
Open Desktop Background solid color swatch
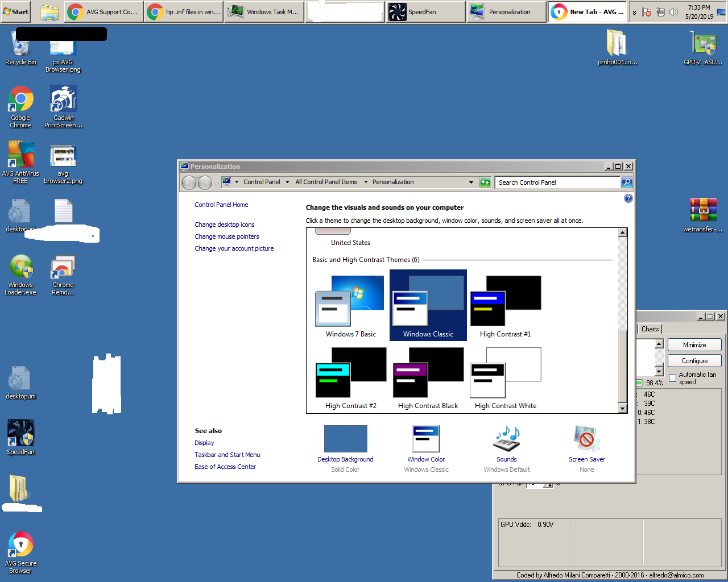(x=345, y=439)
